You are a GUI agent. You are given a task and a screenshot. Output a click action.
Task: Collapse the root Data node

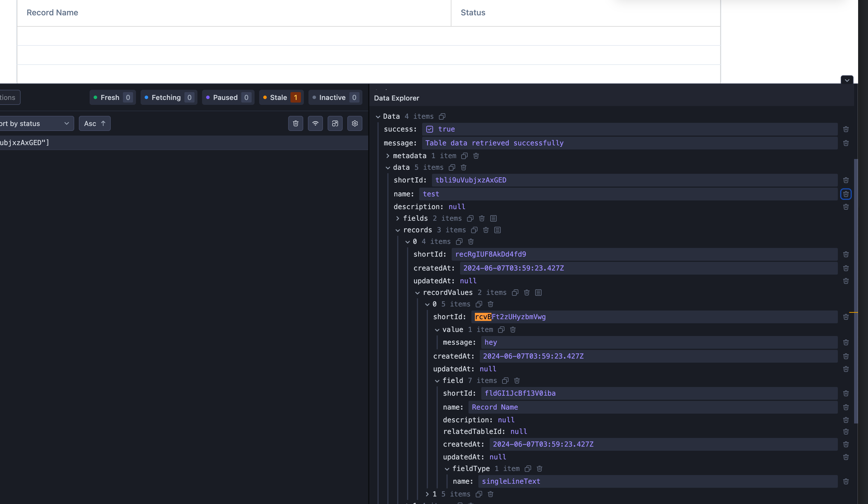[x=378, y=117]
